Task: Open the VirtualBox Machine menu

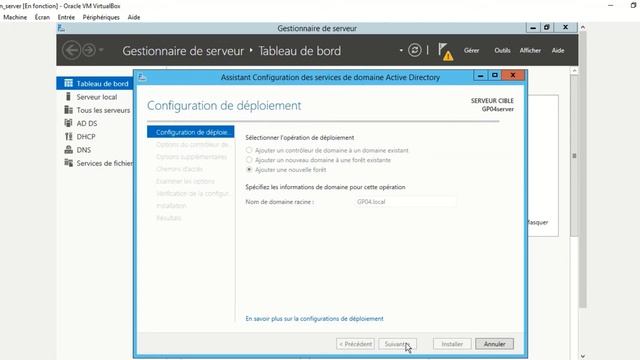Action: [15, 17]
